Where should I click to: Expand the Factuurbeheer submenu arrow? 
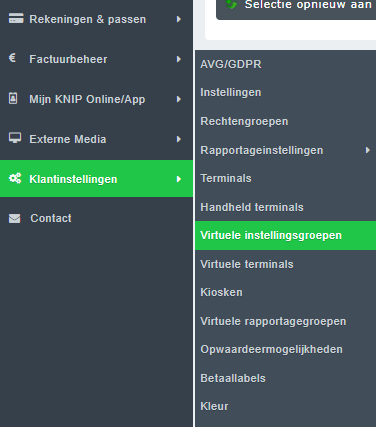pyautogui.click(x=179, y=59)
